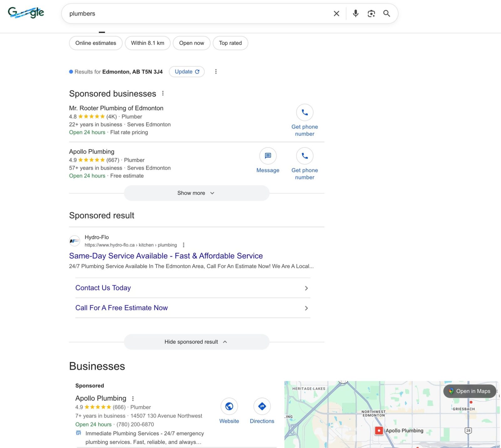Image resolution: width=501 pixels, height=448 pixels.
Task: Enable the Top rated filter chip
Action: pyautogui.click(x=230, y=43)
